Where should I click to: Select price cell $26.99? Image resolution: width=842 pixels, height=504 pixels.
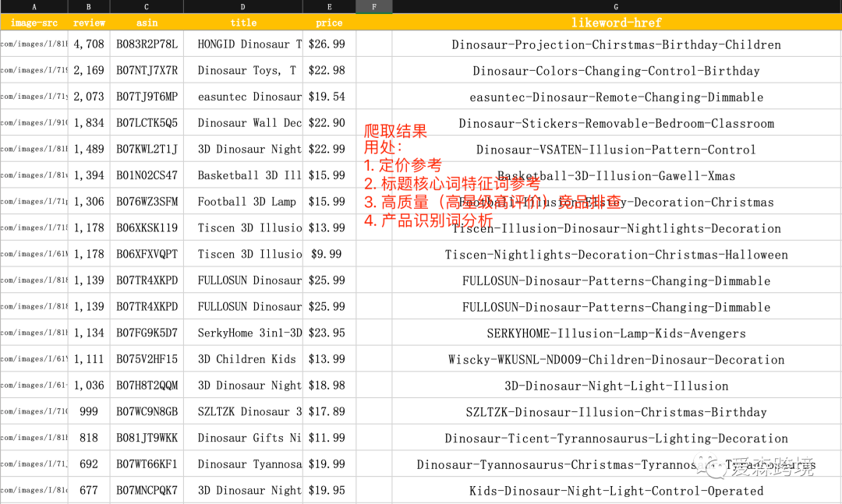pos(329,44)
